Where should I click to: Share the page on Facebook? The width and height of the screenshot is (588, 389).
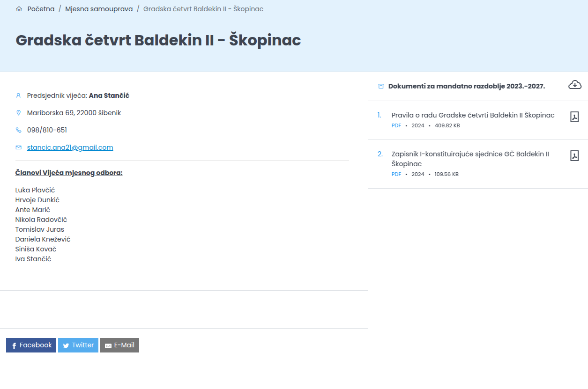(31, 345)
